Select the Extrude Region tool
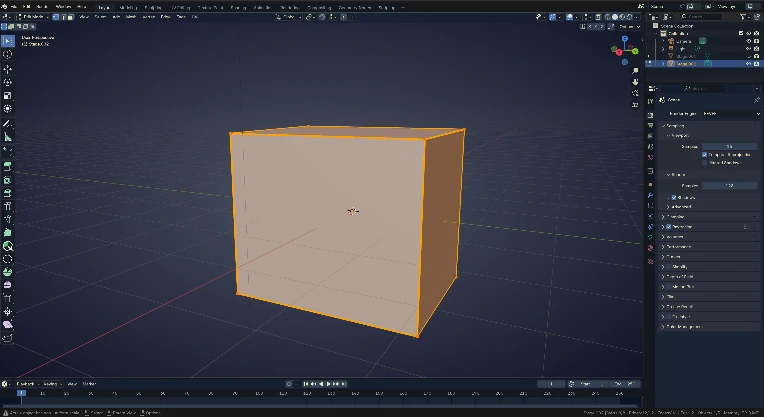764x417 pixels. (8, 167)
